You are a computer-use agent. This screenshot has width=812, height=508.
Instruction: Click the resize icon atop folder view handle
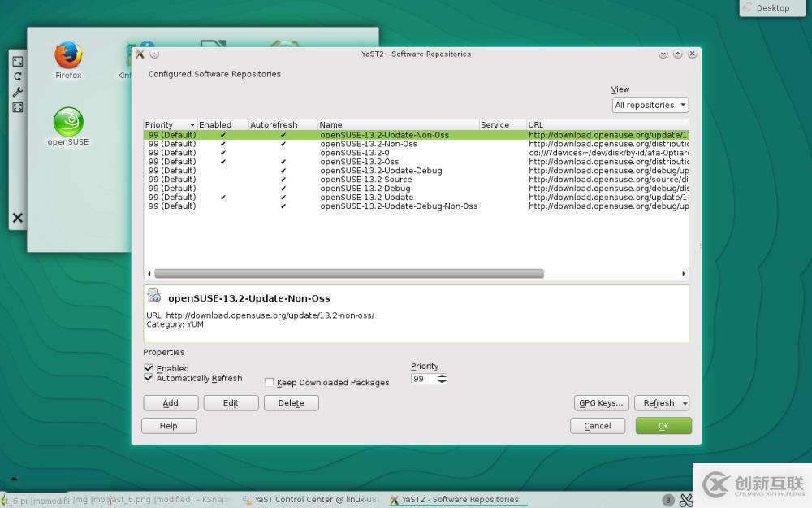18,62
